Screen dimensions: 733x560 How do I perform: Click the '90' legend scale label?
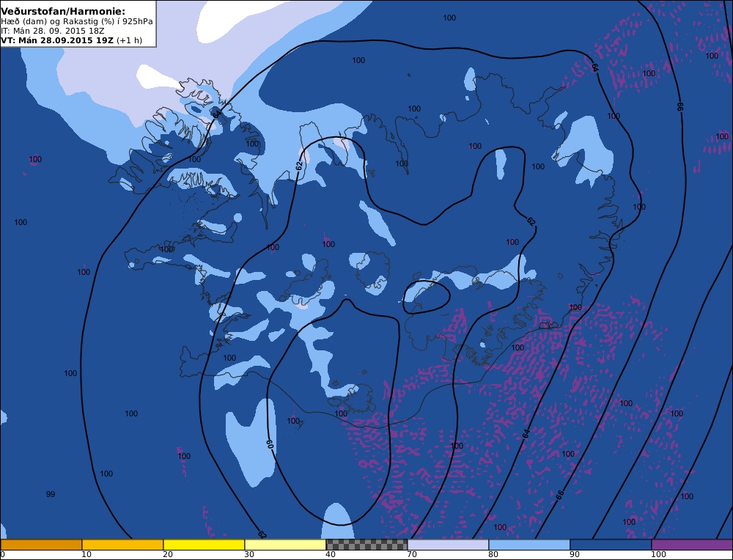click(x=574, y=555)
